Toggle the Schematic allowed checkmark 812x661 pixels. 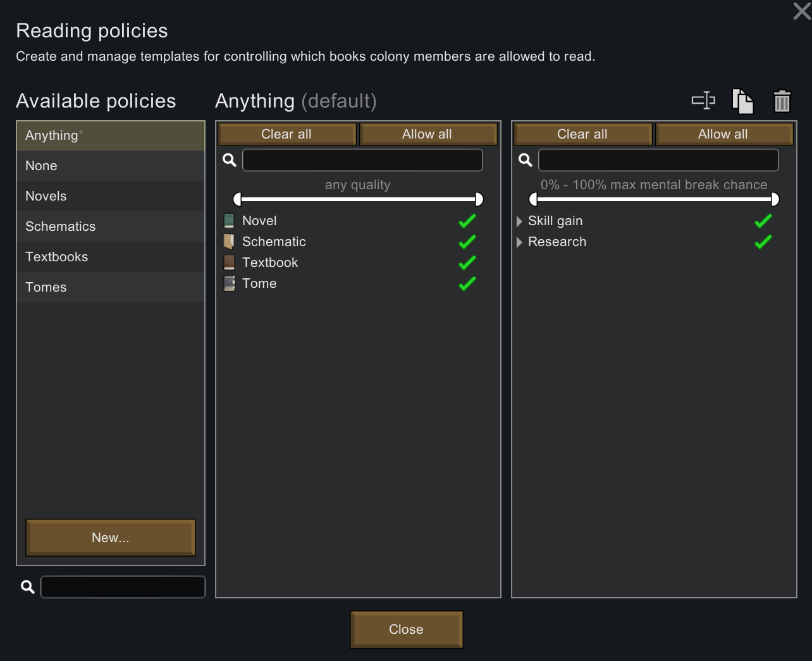pyautogui.click(x=467, y=242)
